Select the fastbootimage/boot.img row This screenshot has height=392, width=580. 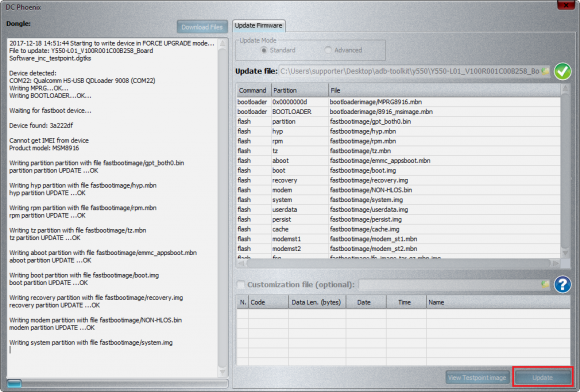(398, 170)
